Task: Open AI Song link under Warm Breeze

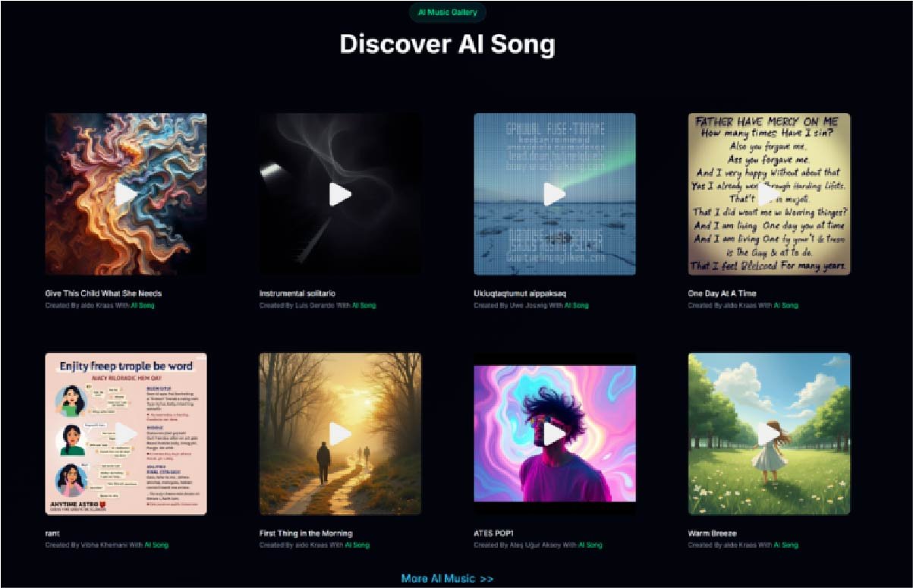Action: click(x=786, y=545)
